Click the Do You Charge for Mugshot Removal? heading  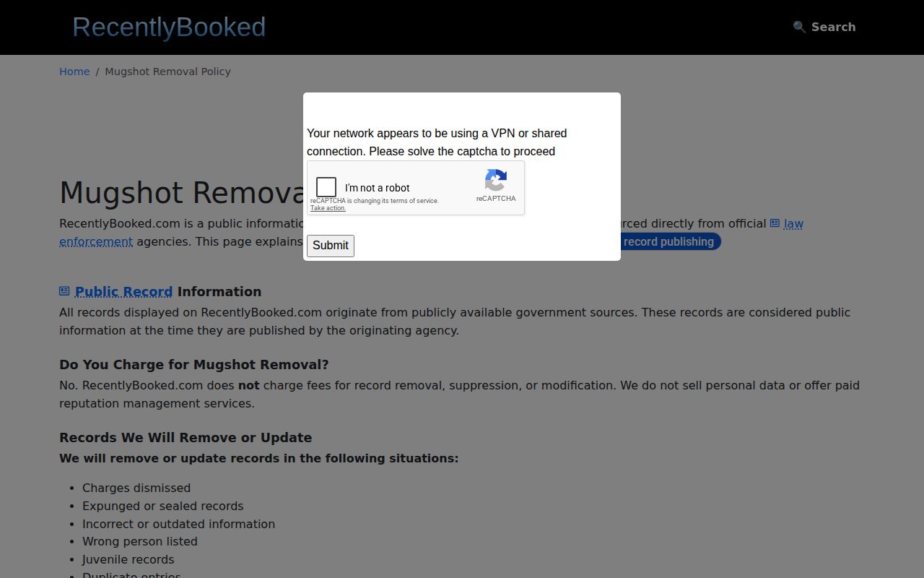coord(194,365)
